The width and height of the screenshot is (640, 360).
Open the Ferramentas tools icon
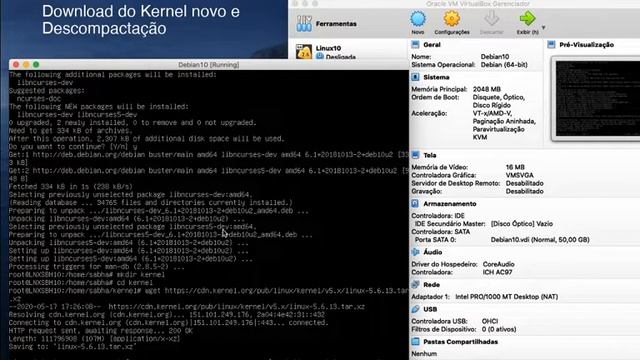304,24
